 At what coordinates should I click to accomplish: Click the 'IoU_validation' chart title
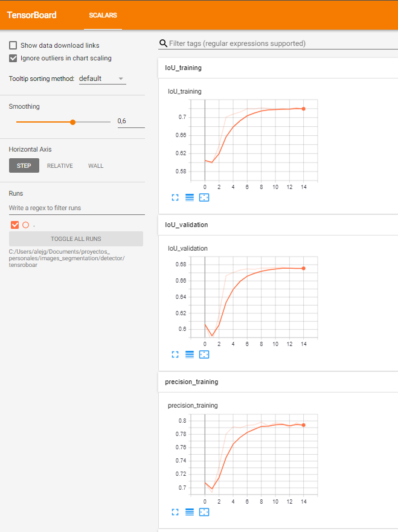pos(188,248)
